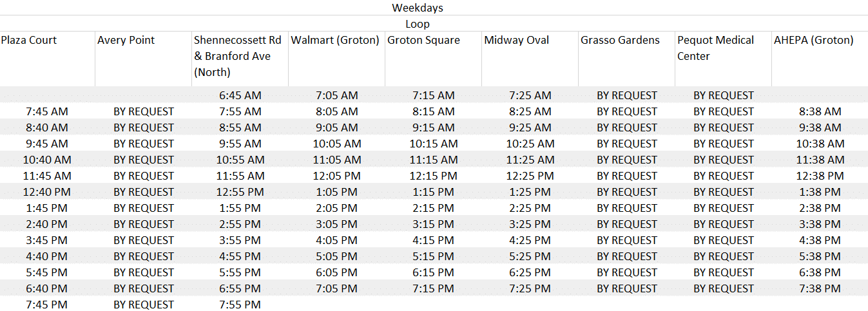Viewport: 868px width, 311px height.
Task: Click the 12:38 PM AHEPA cell
Action: (x=820, y=176)
